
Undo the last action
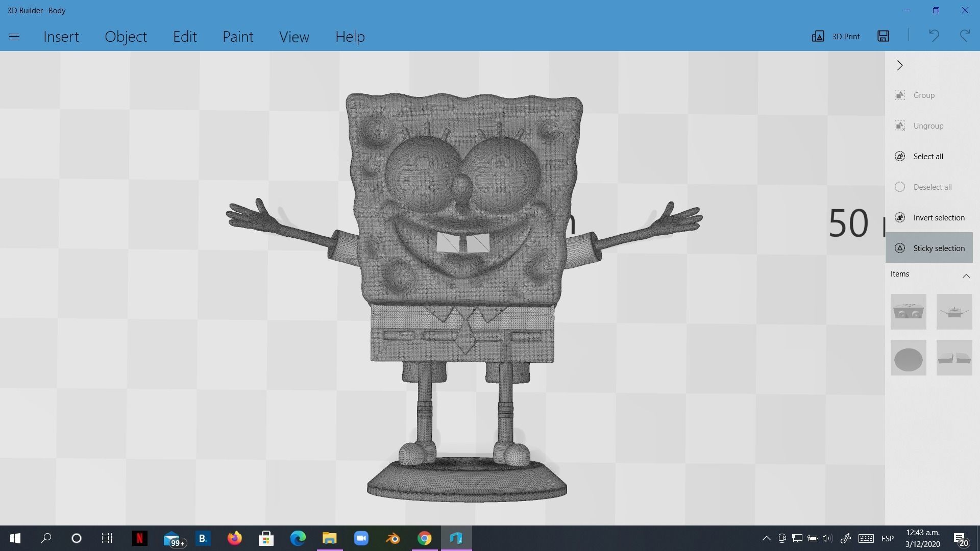coord(934,36)
